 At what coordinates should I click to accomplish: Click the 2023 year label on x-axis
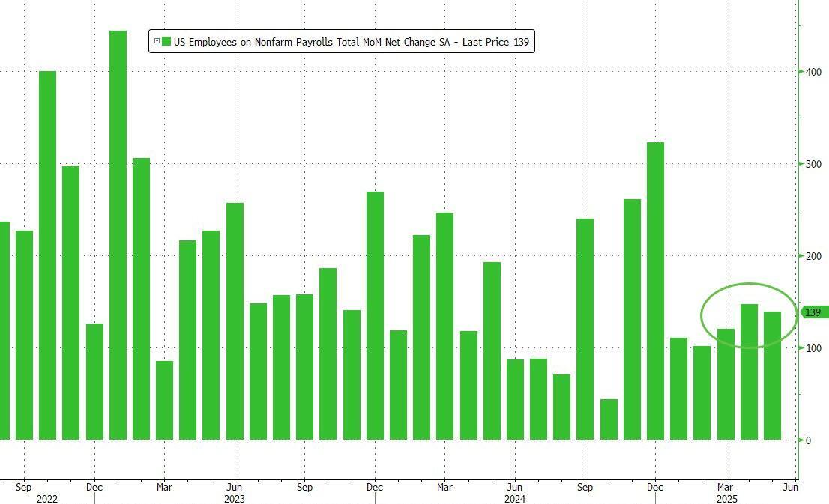click(x=234, y=498)
